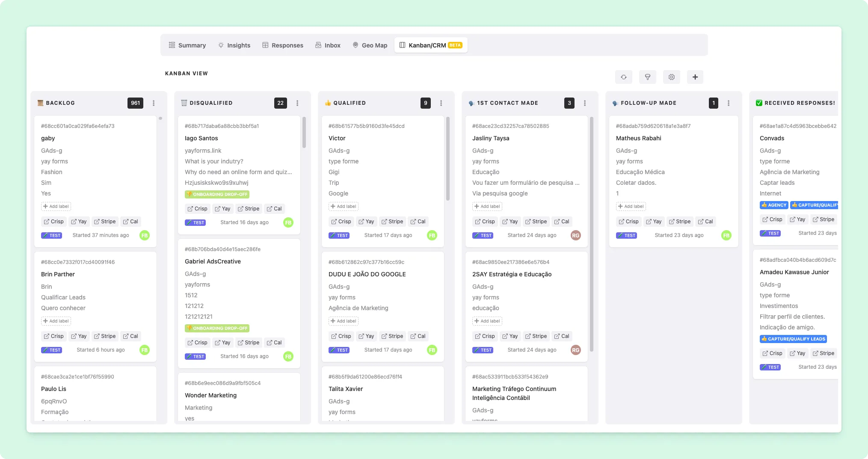Image resolution: width=868 pixels, height=459 pixels.
Task: Add a new column with the plus icon
Action: point(695,77)
